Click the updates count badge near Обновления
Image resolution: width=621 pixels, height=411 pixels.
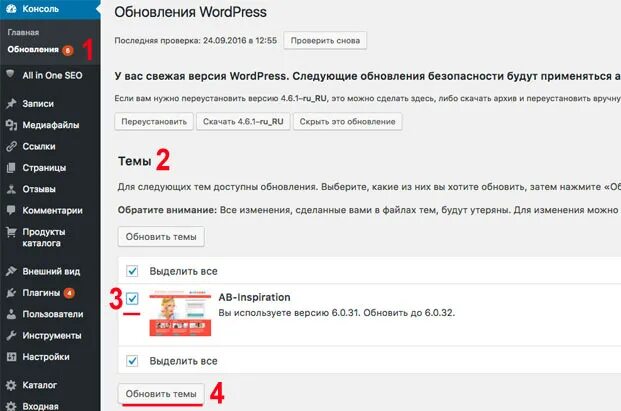pos(68,50)
